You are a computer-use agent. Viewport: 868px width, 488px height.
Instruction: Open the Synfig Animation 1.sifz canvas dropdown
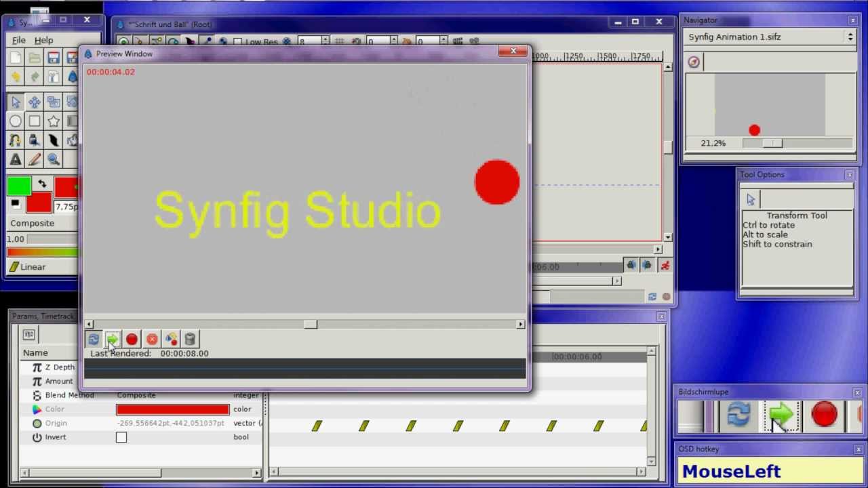click(770, 37)
